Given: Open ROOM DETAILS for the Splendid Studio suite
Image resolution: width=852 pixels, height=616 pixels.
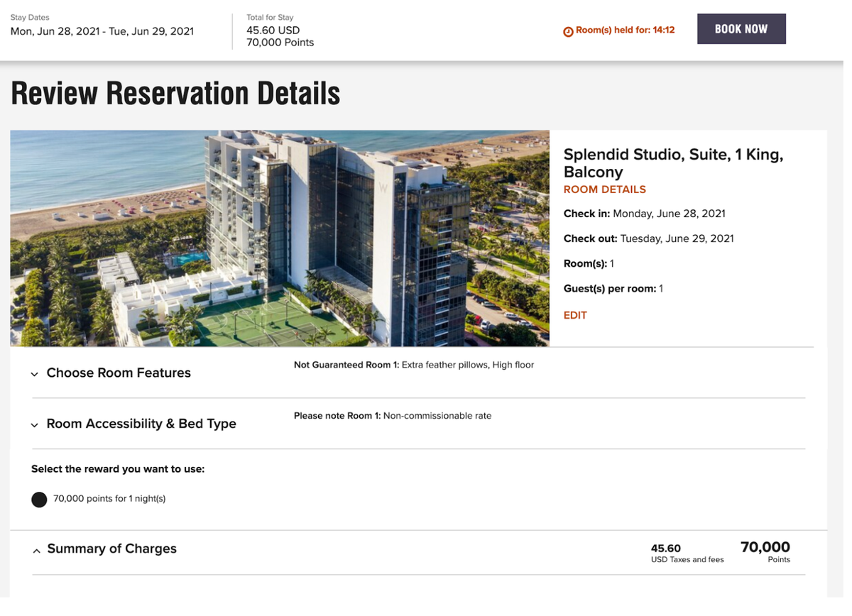Looking at the screenshot, I should [x=604, y=189].
